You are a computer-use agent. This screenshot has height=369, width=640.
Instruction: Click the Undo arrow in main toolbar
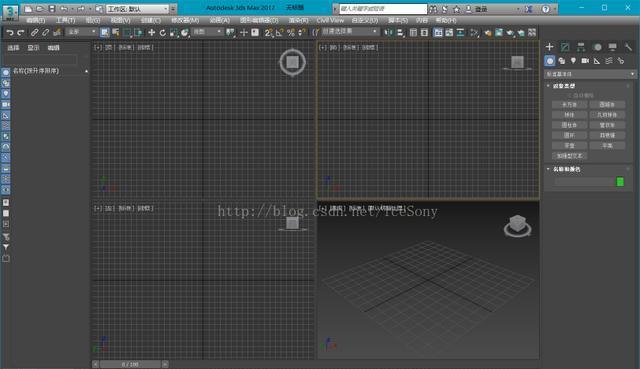coord(10,33)
